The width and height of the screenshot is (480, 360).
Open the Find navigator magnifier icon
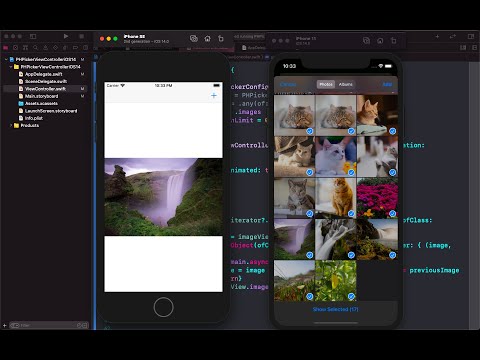coord(35,48)
